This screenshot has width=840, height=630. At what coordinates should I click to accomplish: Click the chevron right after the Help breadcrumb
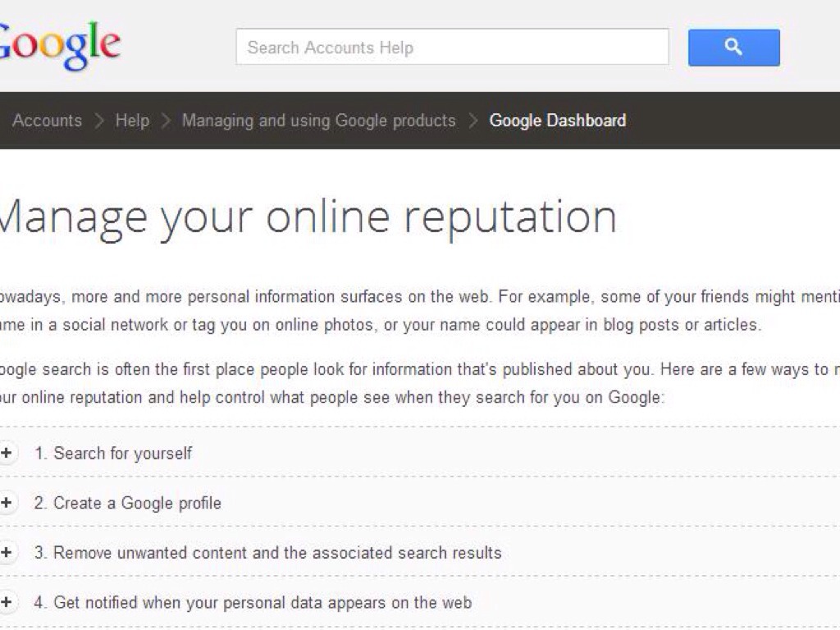tap(166, 121)
